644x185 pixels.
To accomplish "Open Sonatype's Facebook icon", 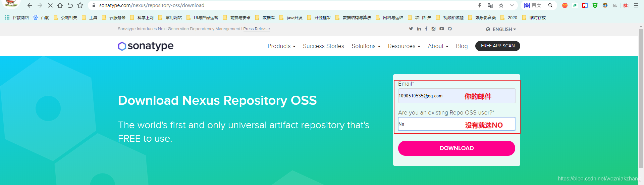I will [426, 29].
